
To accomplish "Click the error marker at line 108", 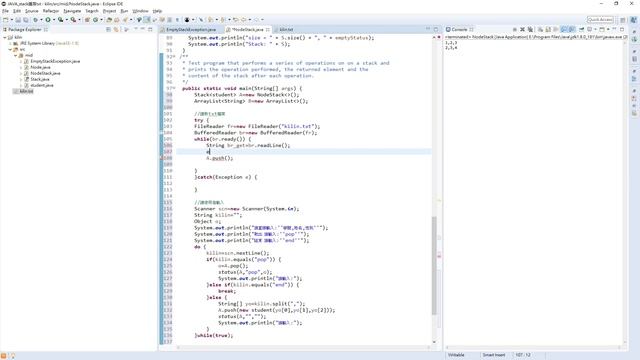I will 161,158.
